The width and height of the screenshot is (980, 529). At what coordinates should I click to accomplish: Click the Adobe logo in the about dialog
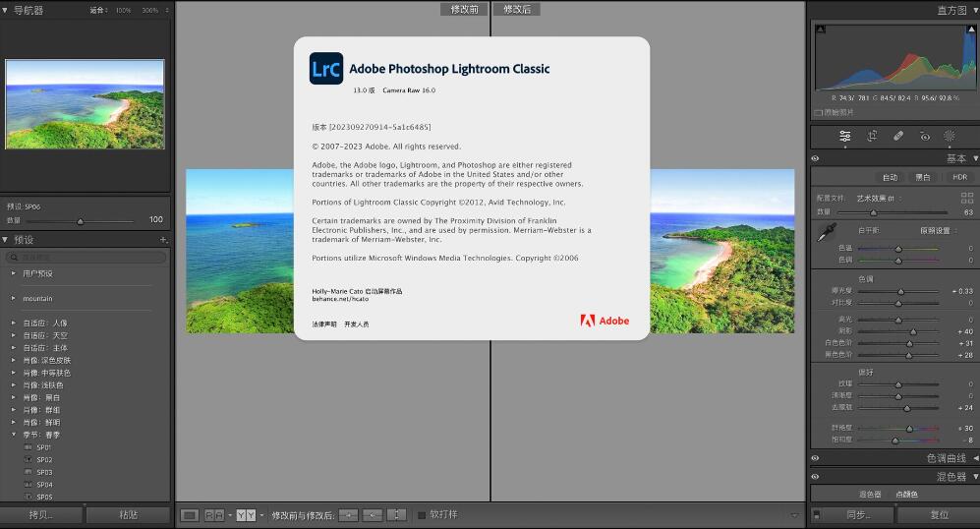tap(605, 321)
